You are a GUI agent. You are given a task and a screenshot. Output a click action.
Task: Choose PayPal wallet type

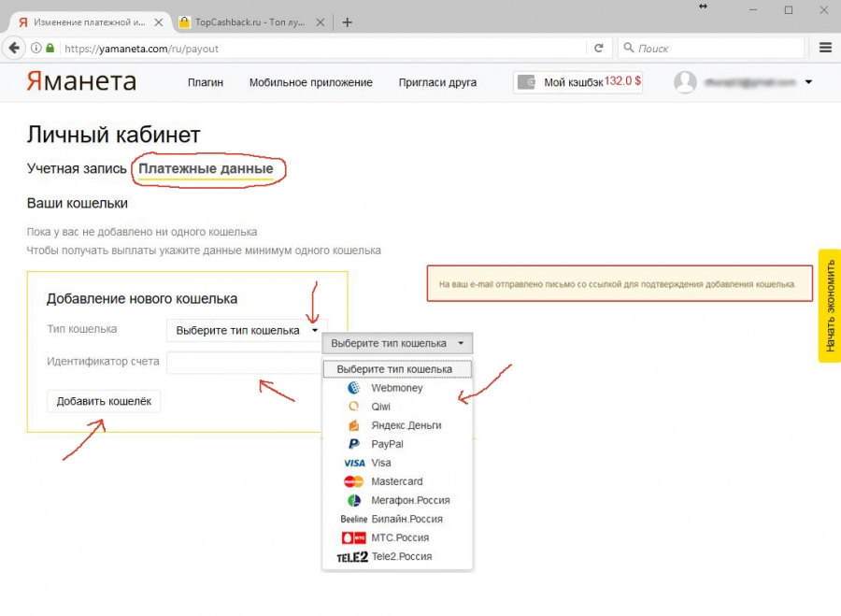(397, 444)
